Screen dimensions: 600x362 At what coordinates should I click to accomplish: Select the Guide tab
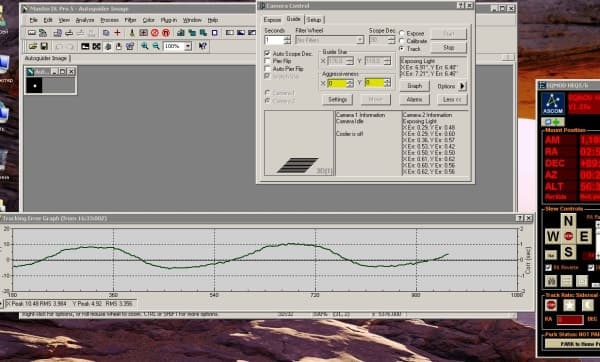click(x=293, y=19)
